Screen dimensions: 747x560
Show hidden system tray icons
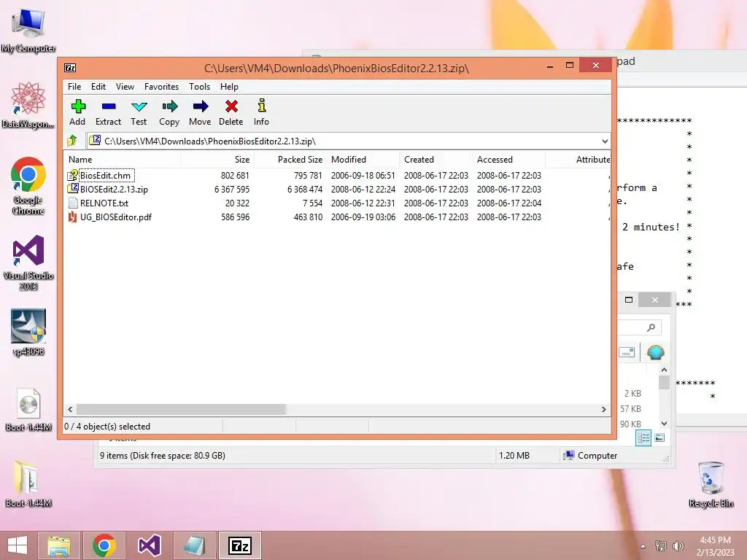pos(643,546)
